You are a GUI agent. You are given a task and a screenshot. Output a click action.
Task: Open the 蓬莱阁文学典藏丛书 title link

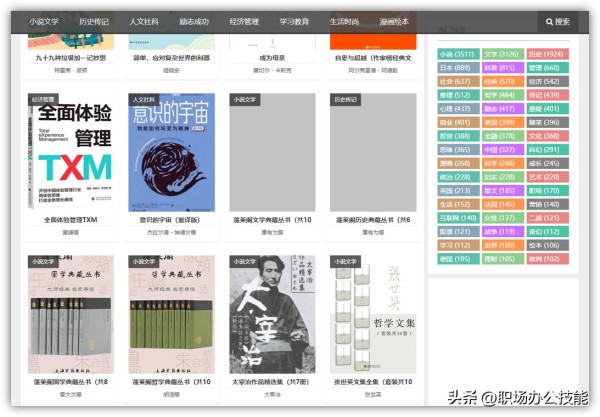272,219
